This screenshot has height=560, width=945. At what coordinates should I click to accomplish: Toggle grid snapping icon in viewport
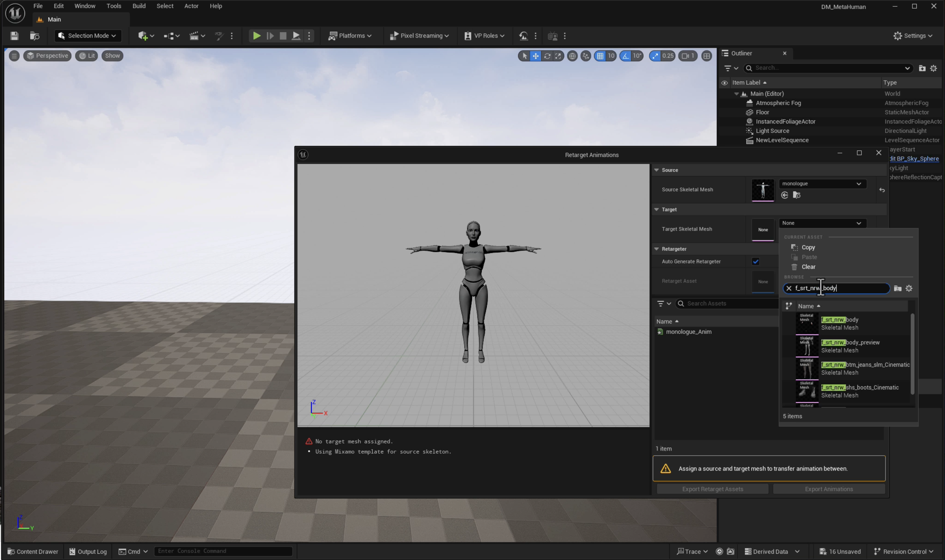(x=600, y=56)
